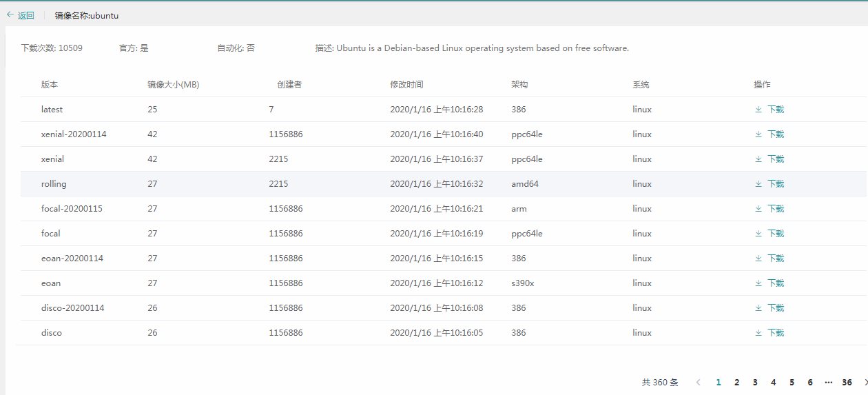The image size is (868, 395).
Task: Click the Ubuntu description text
Action: pos(472,48)
